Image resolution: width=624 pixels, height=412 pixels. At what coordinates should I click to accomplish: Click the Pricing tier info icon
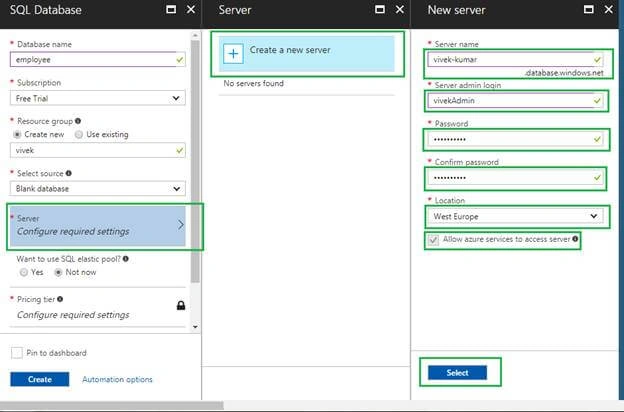(60, 299)
